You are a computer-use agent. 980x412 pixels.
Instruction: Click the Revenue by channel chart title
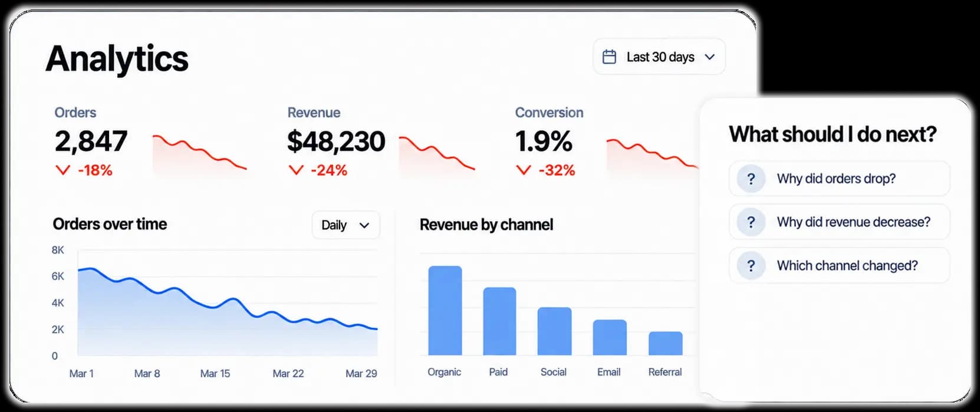pyautogui.click(x=486, y=225)
